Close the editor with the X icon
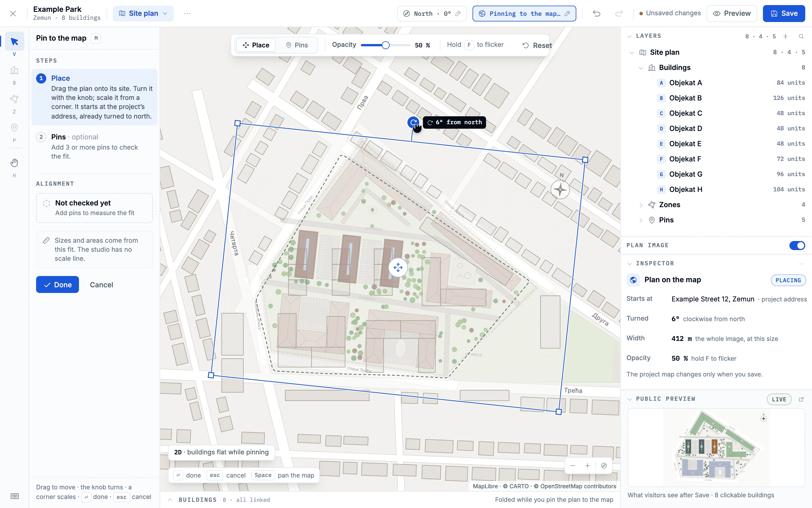Screen dimensions: 812x508 click(13, 14)
